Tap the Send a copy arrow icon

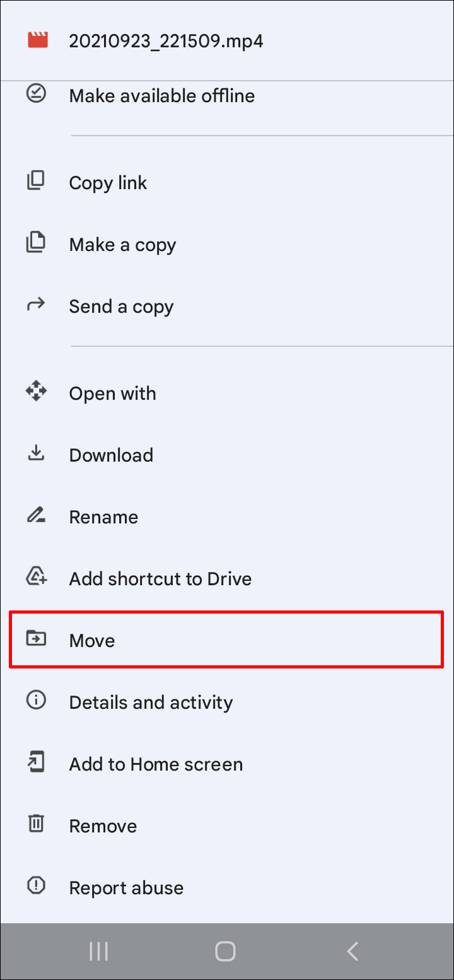coord(36,305)
